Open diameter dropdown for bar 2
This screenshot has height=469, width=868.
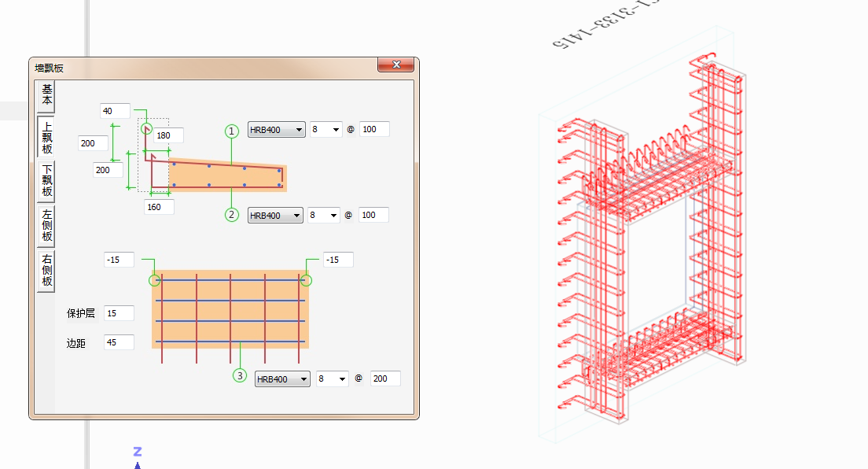click(x=324, y=215)
